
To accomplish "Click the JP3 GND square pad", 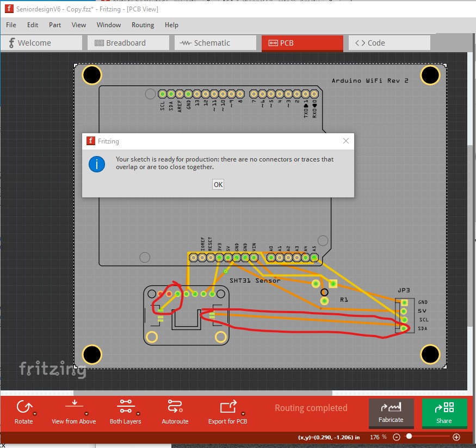I will (x=404, y=302).
